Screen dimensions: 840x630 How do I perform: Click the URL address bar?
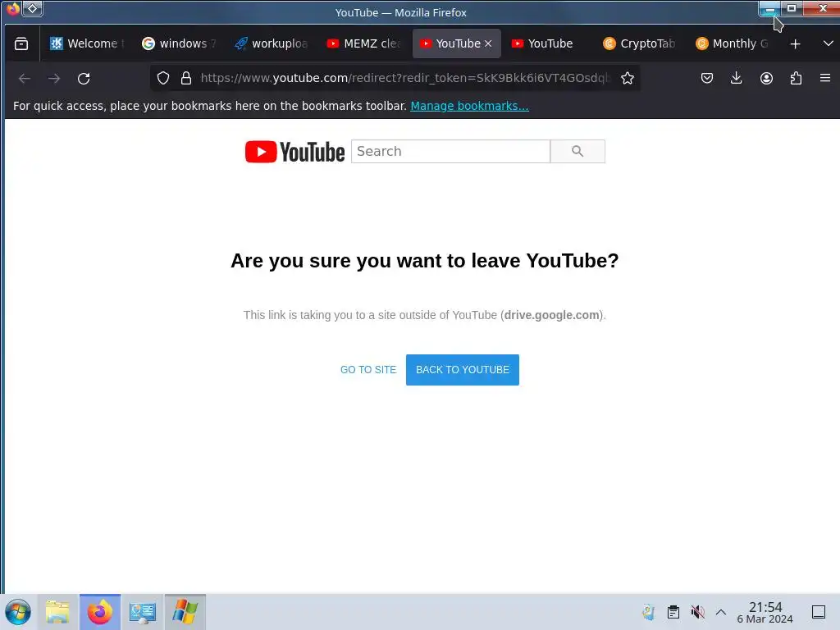(x=405, y=78)
